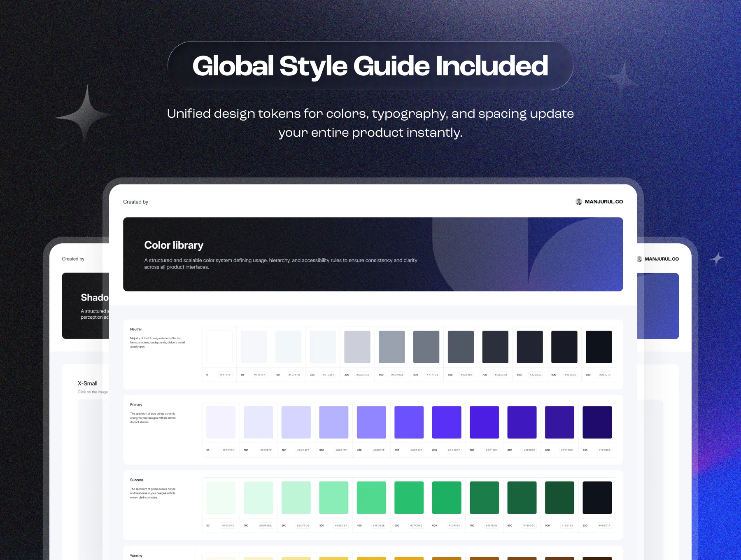741x560 pixels.
Task: Select the Neutral 200 swatch
Action: pos(323,347)
